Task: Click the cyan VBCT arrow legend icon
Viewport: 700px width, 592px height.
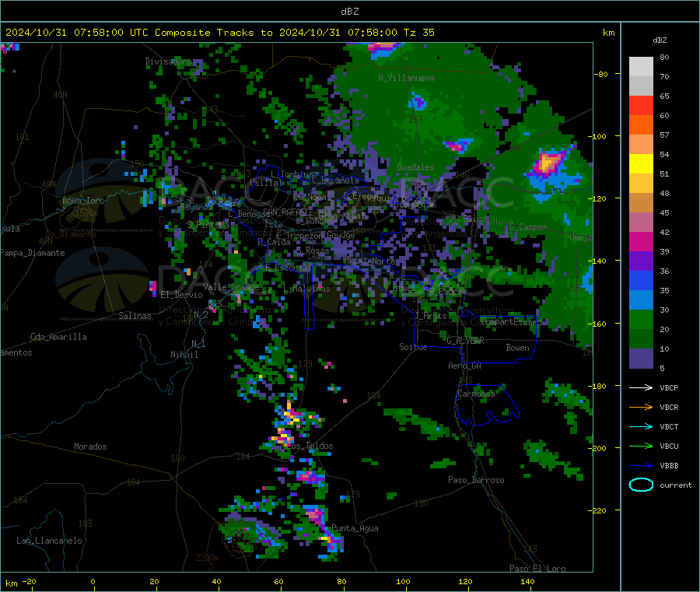Action: [x=641, y=426]
